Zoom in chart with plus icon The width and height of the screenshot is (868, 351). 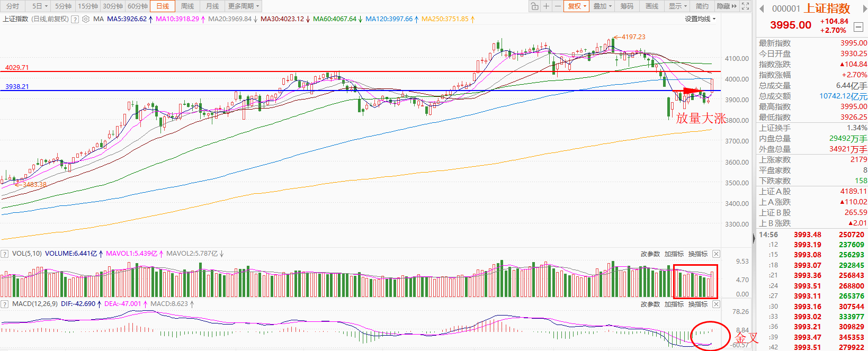[547, 6]
